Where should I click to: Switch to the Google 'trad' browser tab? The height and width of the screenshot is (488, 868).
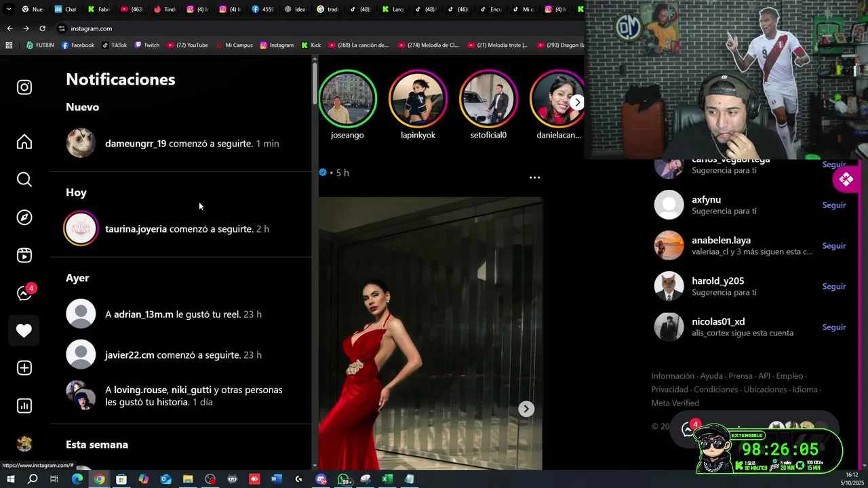tap(328, 9)
